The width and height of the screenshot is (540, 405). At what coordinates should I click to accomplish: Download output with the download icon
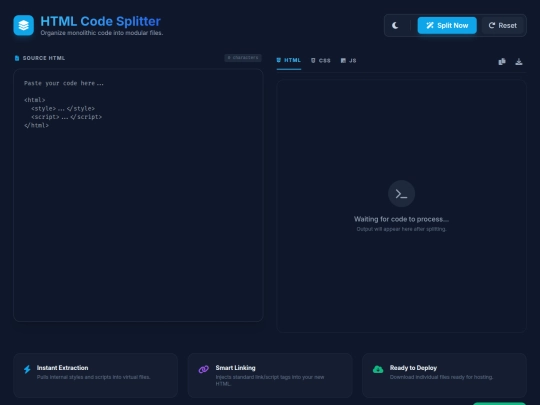[x=519, y=62]
